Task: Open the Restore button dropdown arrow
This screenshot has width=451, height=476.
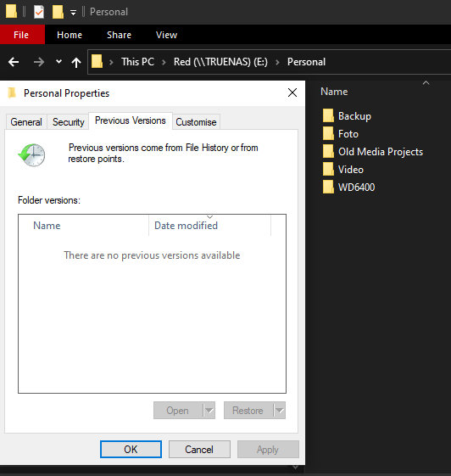Action: (280, 411)
